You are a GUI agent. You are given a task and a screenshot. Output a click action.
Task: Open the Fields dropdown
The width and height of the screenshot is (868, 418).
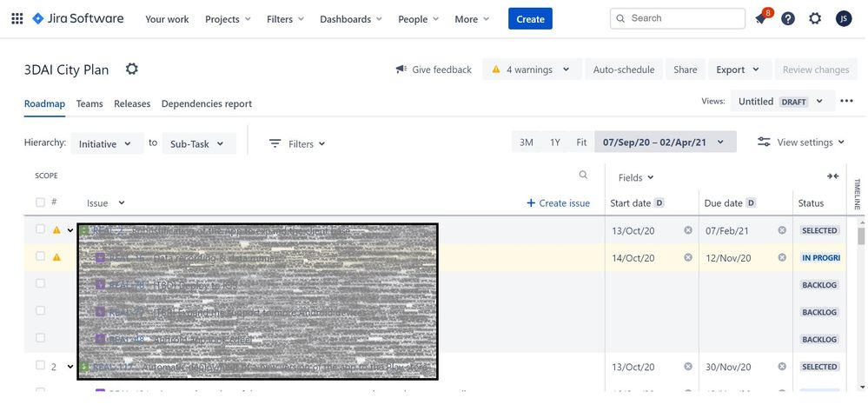tap(636, 177)
